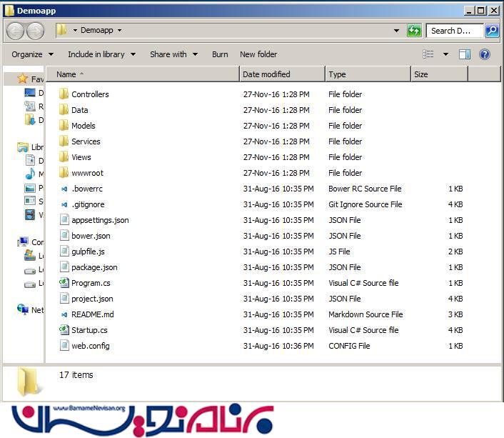This screenshot has height=438, width=504.
Task: Click the New folder button
Action: [x=258, y=54]
